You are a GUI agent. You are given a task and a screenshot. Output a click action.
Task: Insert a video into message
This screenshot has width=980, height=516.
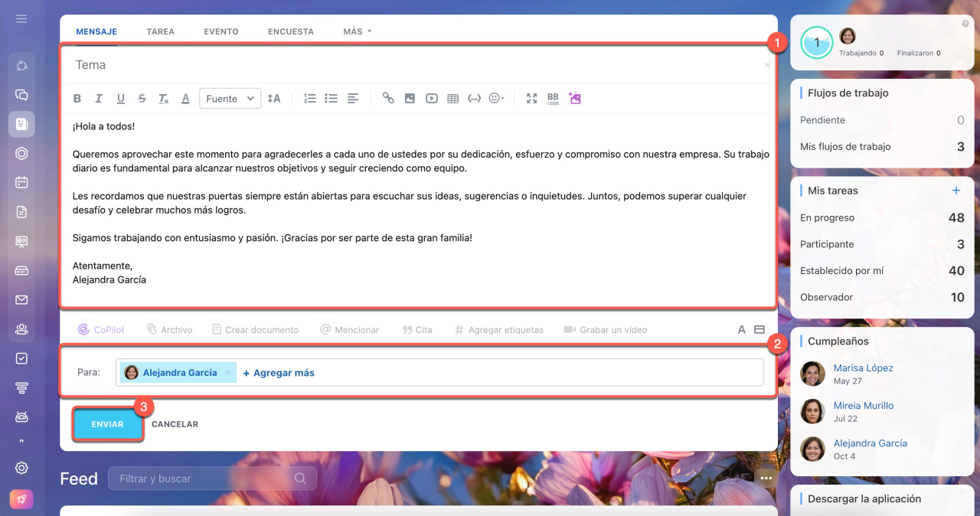[x=432, y=99]
